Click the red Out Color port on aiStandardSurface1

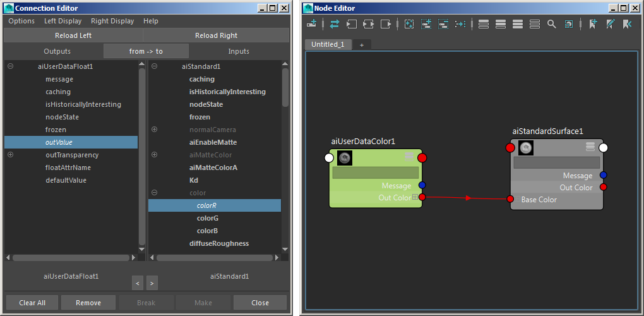604,187
